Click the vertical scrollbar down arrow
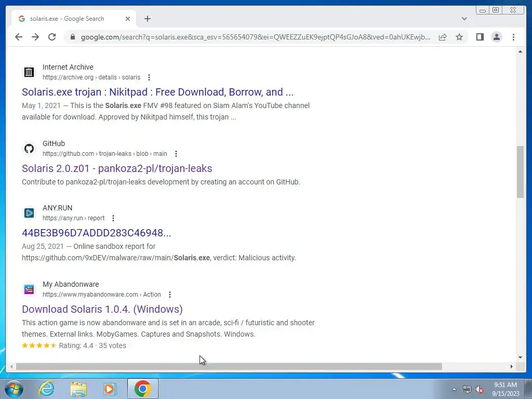 520,357
